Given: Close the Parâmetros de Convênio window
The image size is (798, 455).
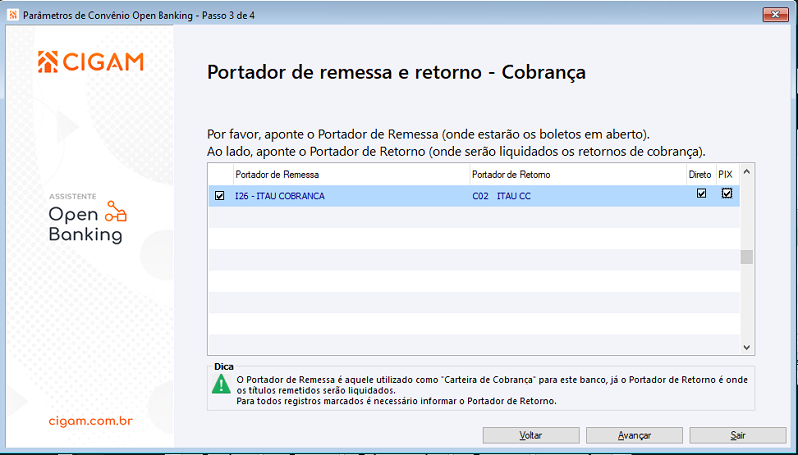Looking at the screenshot, I should tap(775, 14).
